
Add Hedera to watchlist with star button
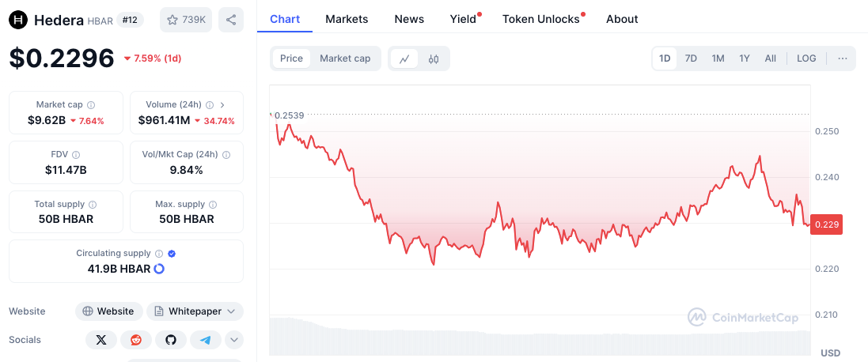[185, 20]
